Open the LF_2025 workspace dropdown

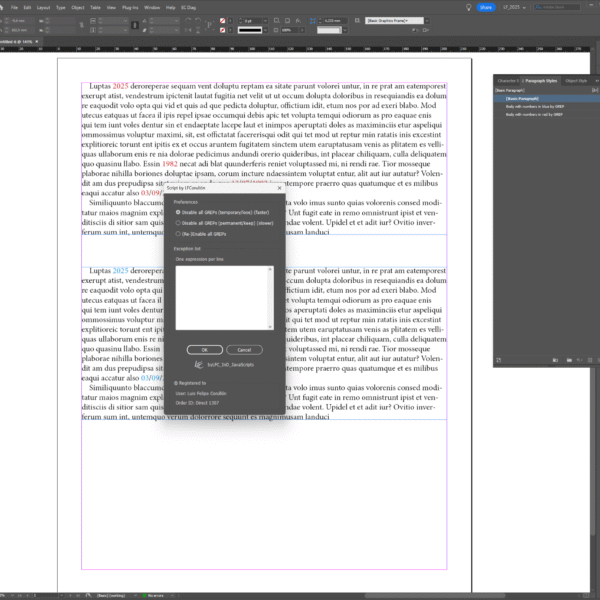point(514,7)
